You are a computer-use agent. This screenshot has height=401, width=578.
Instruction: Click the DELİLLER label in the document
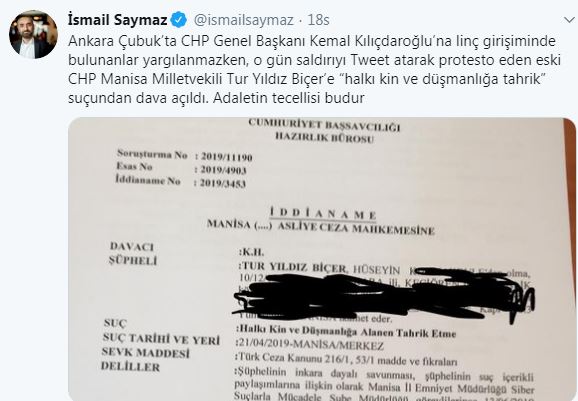[130, 367]
